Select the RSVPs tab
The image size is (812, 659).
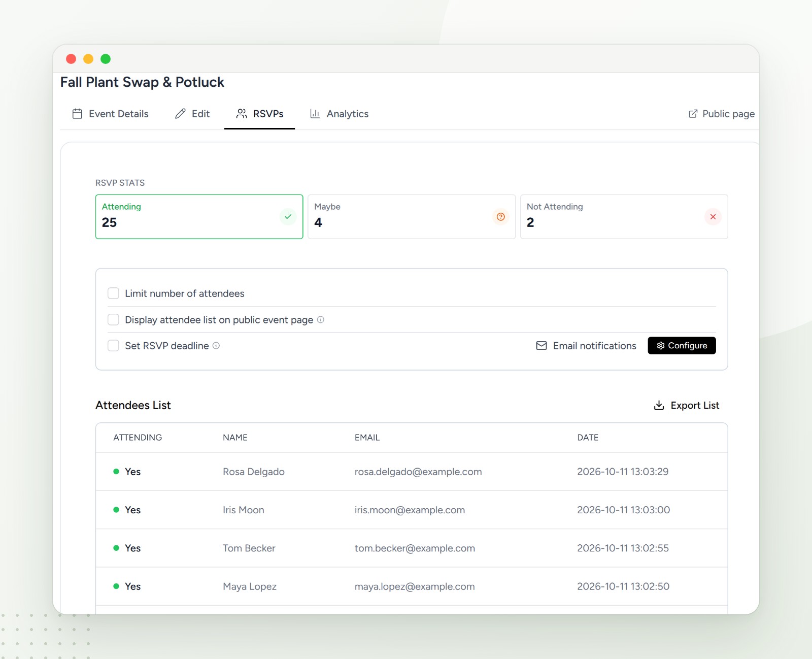(x=259, y=114)
